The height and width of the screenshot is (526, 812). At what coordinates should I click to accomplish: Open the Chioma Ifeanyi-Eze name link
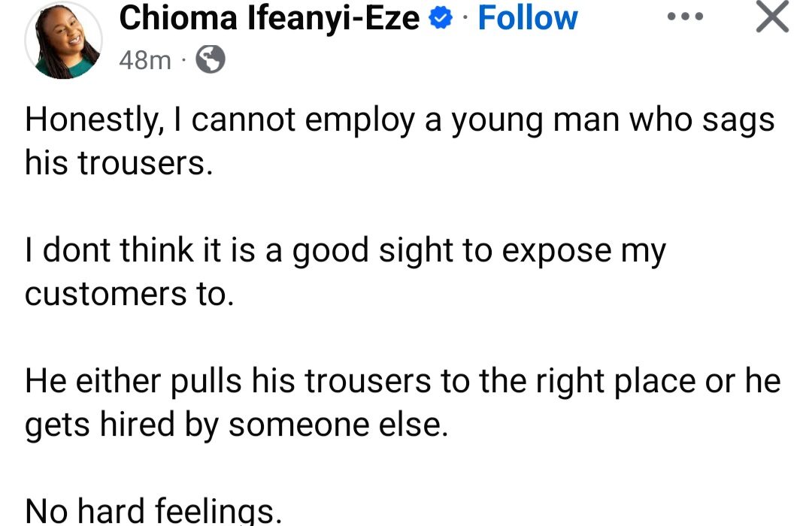[x=269, y=19]
